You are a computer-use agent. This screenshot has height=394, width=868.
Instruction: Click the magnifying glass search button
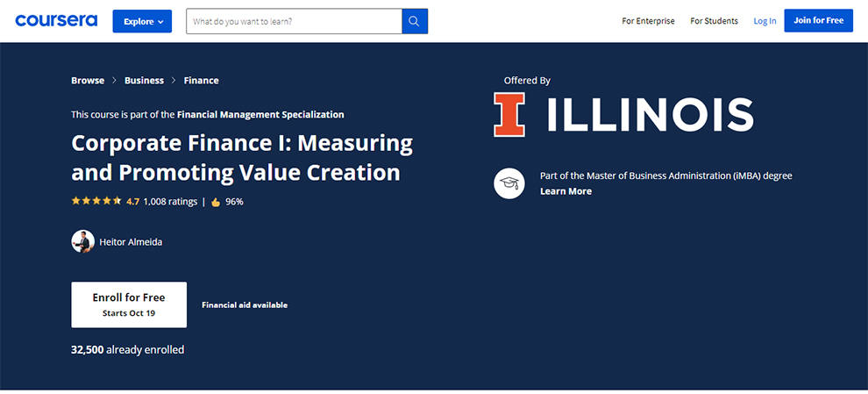(415, 21)
